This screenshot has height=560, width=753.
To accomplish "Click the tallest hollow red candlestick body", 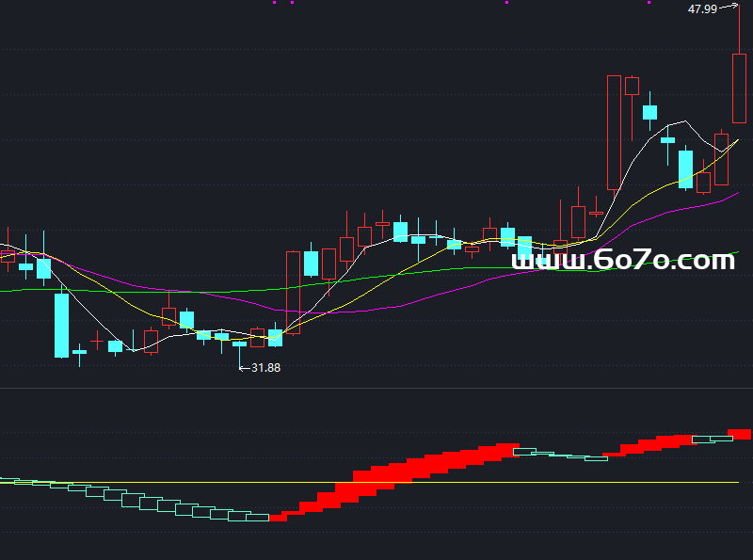I will click(x=614, y=132).
